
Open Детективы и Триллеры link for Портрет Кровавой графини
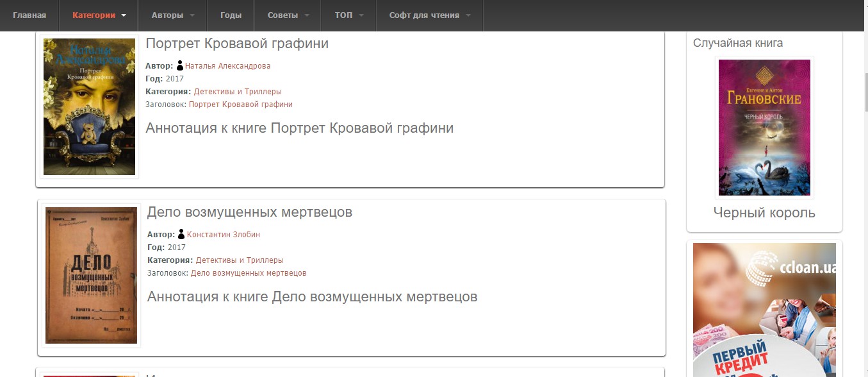click(238, 92)
